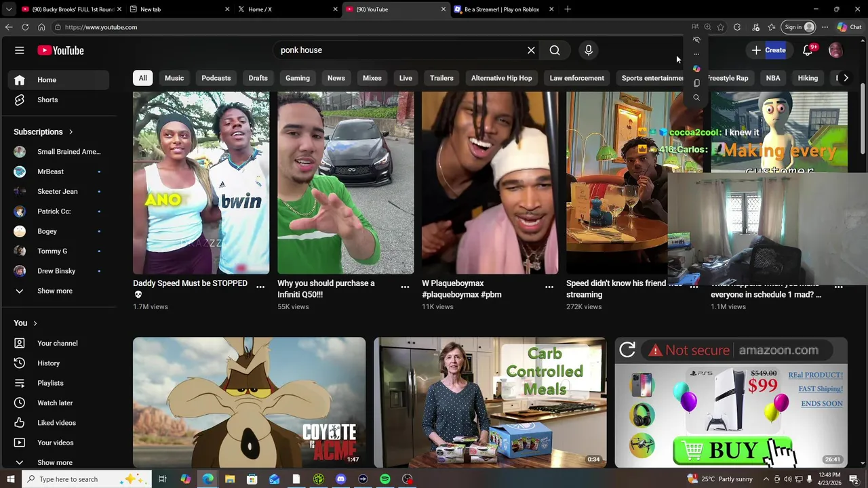Open Subscriptions chevron heading
Screen dimensions: 868x488
click(43, 131)
